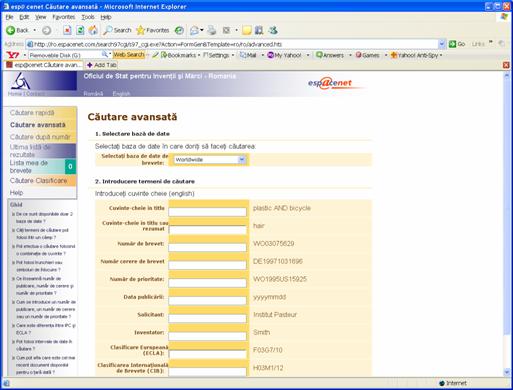Viewport: 513px width, 390px height.
Task: Refresh the current page
Action: click(80, 30)
